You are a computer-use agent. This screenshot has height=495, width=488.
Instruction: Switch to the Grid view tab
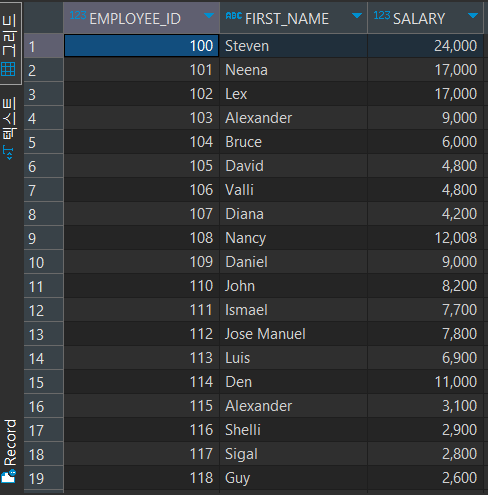[x=10, y=44]
